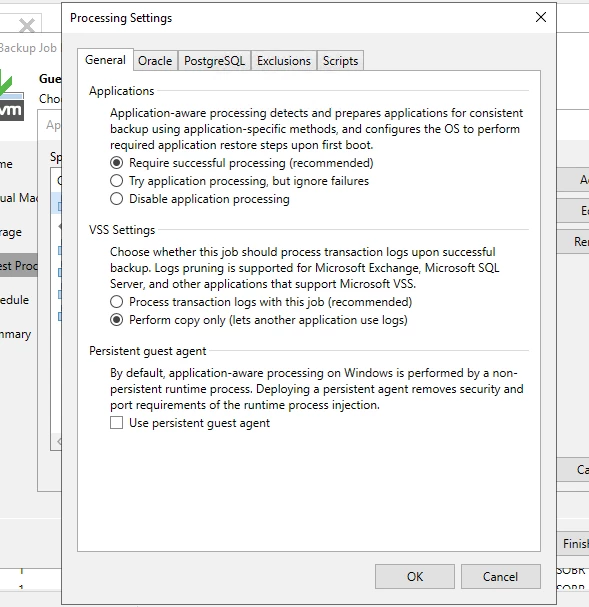Switch to the General tab
Image resolution: width=589 pixels, height=607 pixels.
click(105, 60)
